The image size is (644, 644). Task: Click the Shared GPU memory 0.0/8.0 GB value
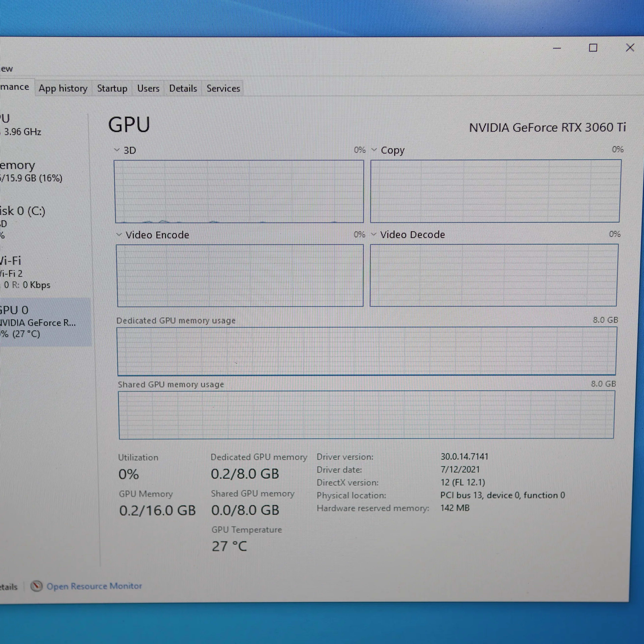[x=245, y=510]
